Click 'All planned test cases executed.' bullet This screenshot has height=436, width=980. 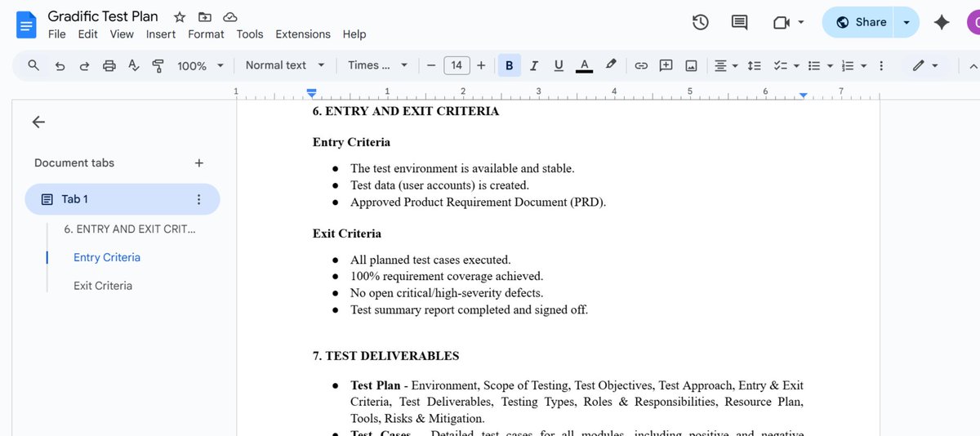(430, 260)
